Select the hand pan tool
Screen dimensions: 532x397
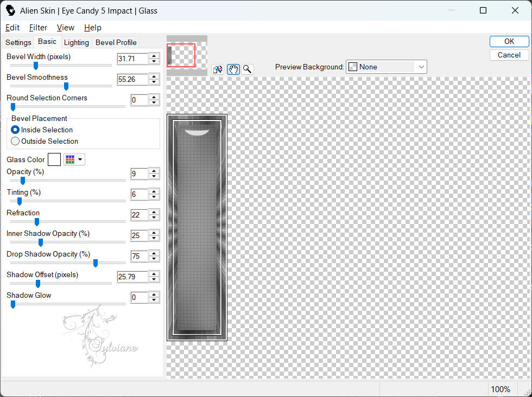coord(233,69)
